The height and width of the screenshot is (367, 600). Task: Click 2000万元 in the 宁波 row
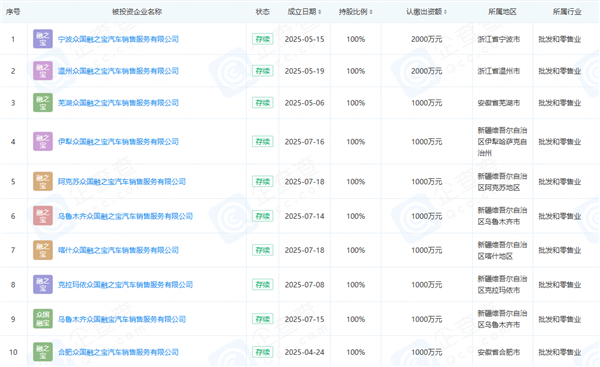point(427,39)
